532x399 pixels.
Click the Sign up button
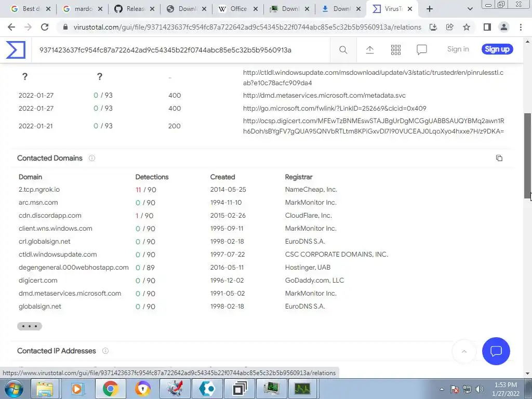coord(497,49)
